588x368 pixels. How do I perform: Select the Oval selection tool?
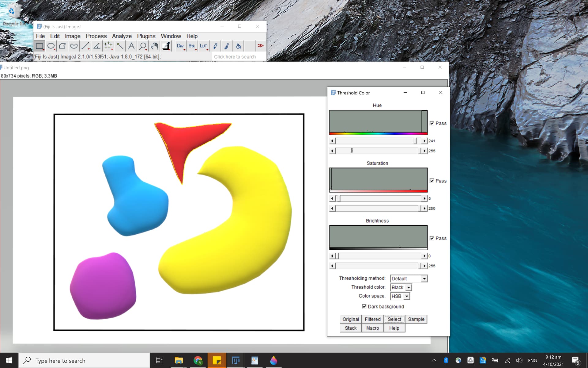51,46
